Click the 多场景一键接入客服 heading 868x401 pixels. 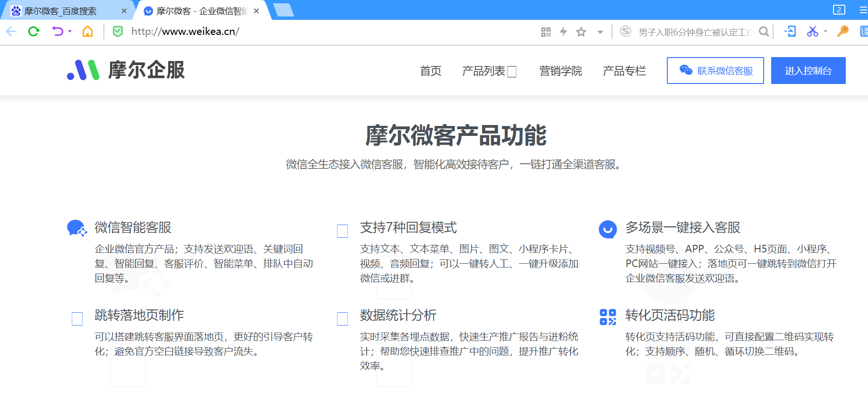point(683,227)
